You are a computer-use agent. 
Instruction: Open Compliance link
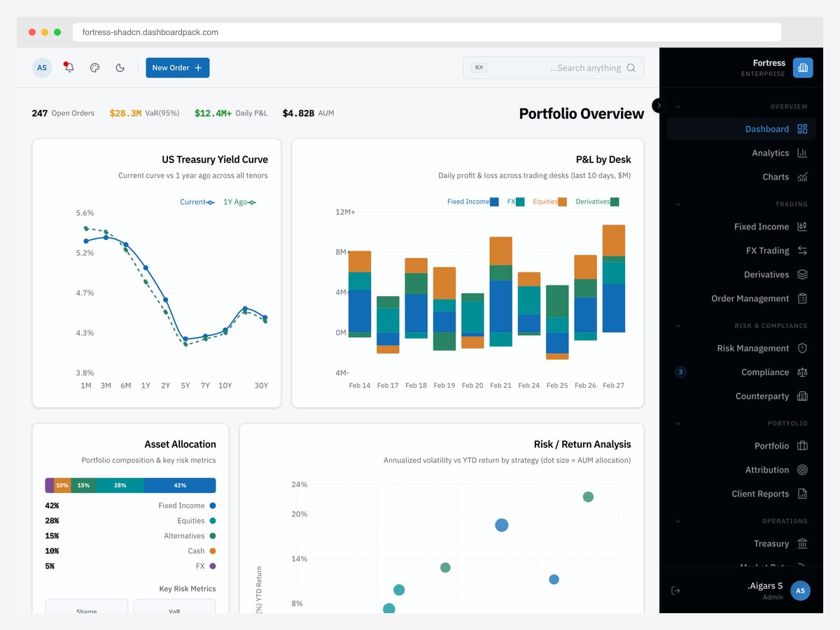tap(741, 372)
